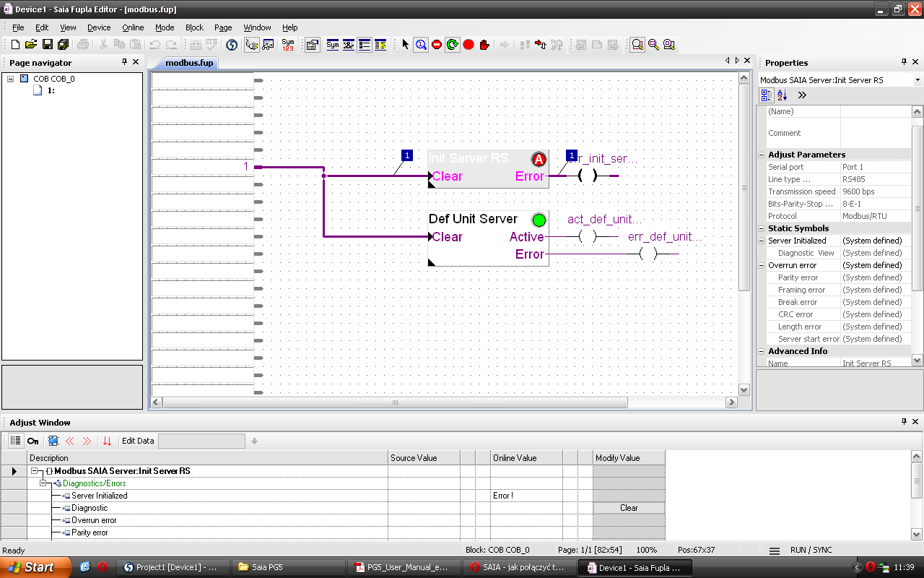Open the Online menu
The image size is (924, 578).
coord(133,27)
